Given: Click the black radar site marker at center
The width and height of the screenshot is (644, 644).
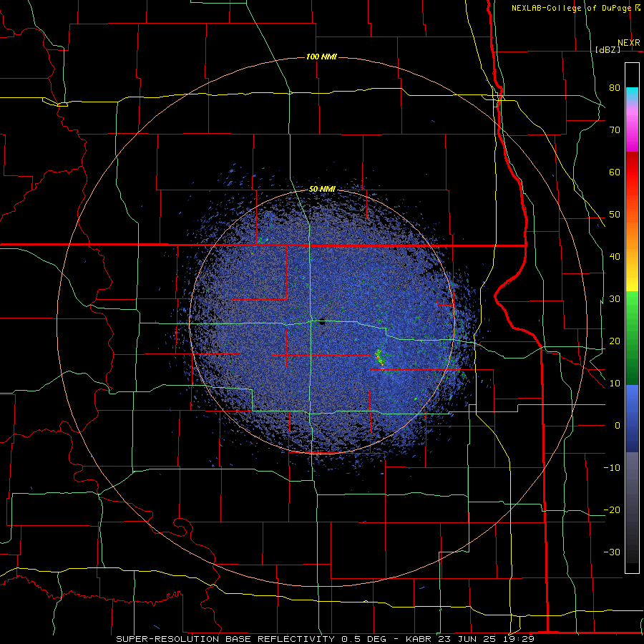Looking at the screenshot, I should [x=323, y=323].
